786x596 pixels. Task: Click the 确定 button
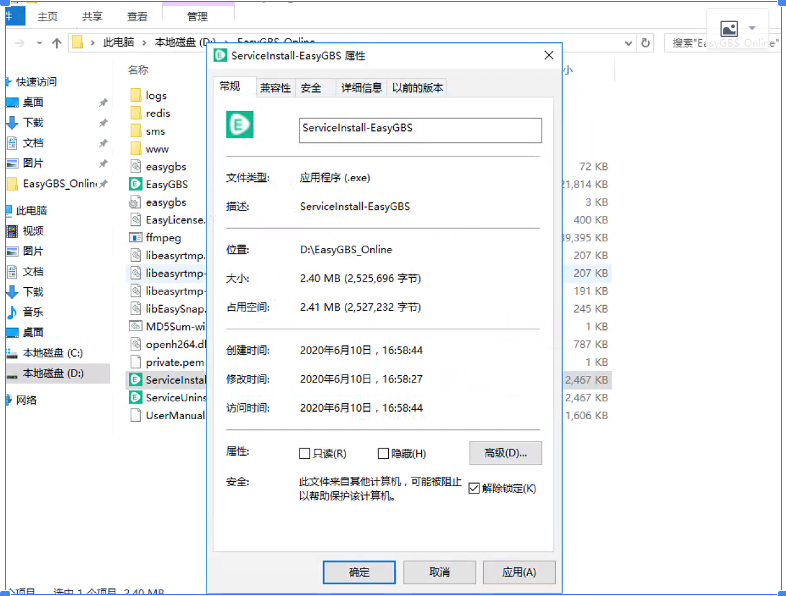pyautogui.click(x=359, y=572)
